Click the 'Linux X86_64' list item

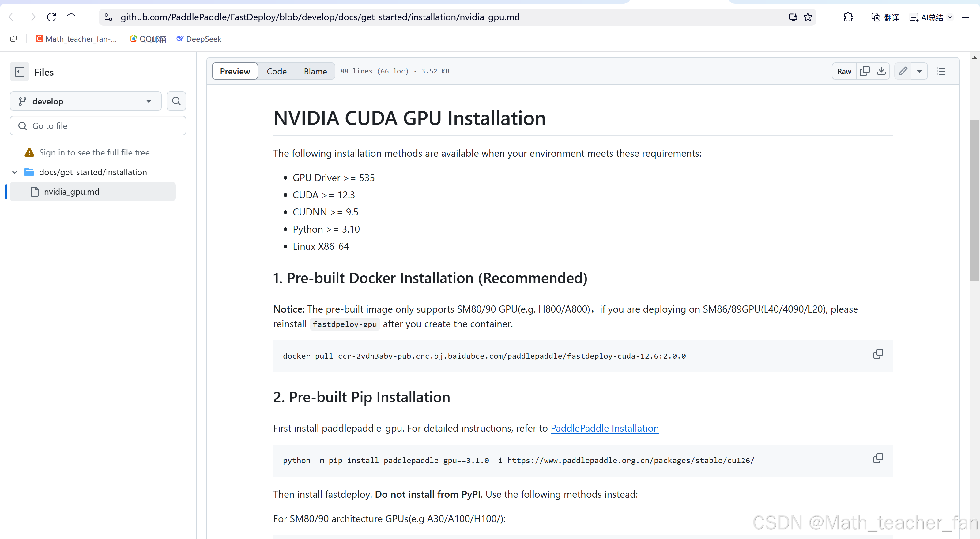[320, 246]
